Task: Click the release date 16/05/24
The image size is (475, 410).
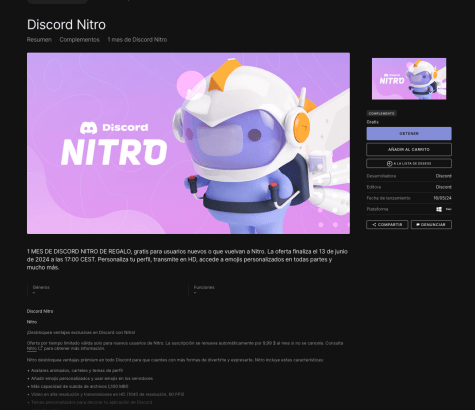Action: [443, 198]
